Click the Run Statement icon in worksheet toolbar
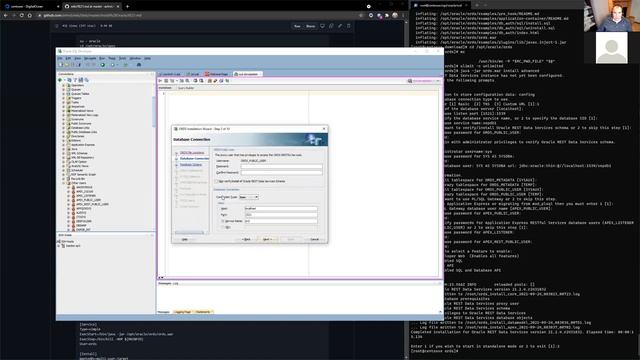This screenshot has width=640, height=360. point(160,81)
